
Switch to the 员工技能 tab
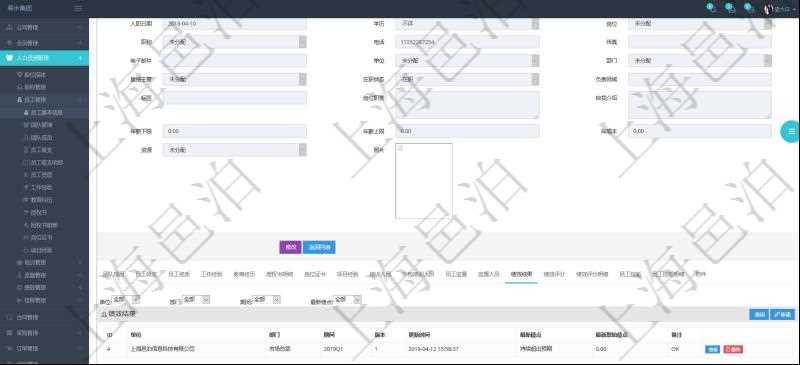(630, 274)
